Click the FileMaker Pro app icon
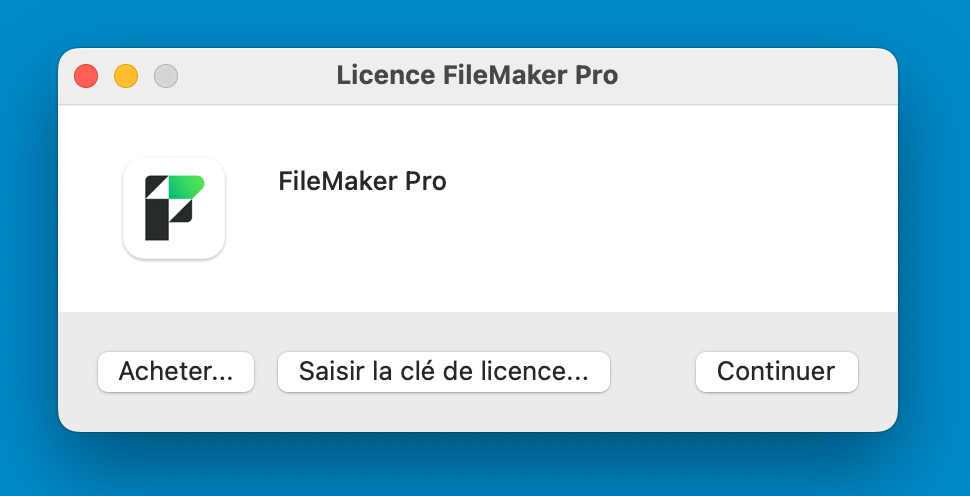This screenshot has height=496, width=970. click(174, 208)
